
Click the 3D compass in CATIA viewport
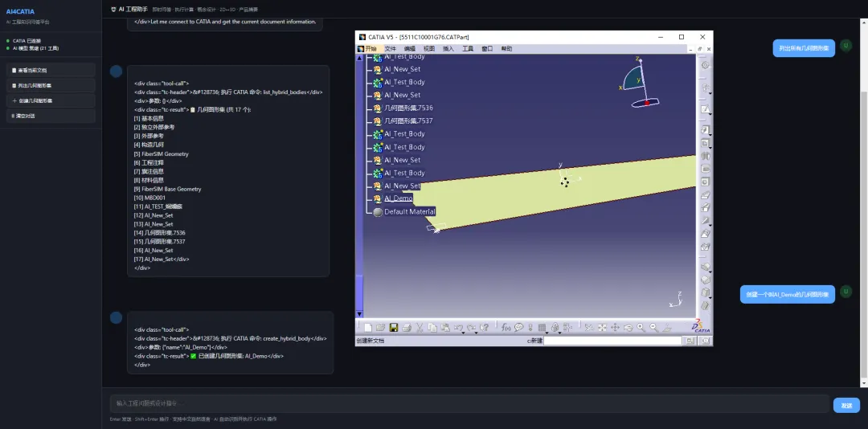[639, 81]
